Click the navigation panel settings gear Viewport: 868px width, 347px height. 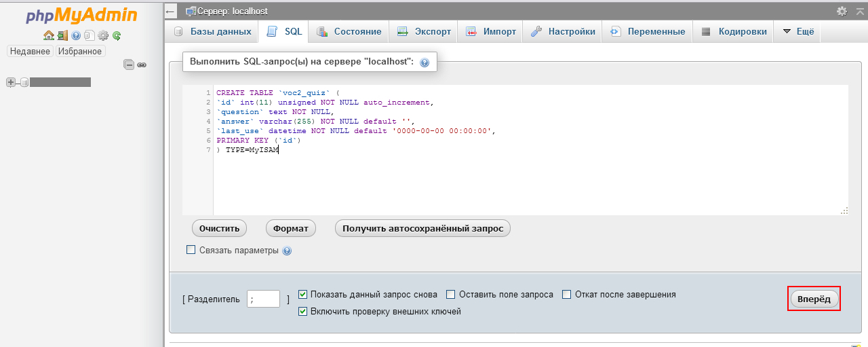[x=103, y=35]
